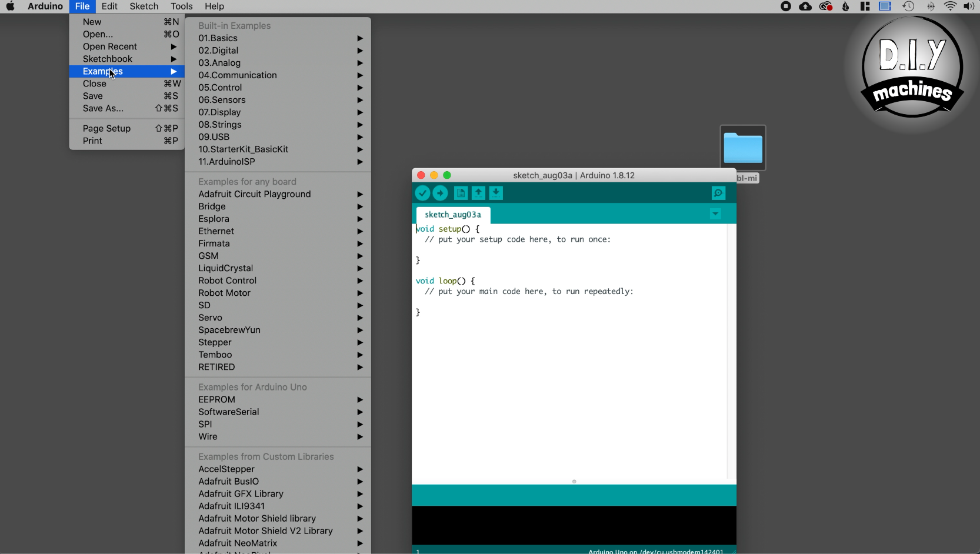
Task: Expand the Adafruit GFX Library examples
Action: [278, 494]
